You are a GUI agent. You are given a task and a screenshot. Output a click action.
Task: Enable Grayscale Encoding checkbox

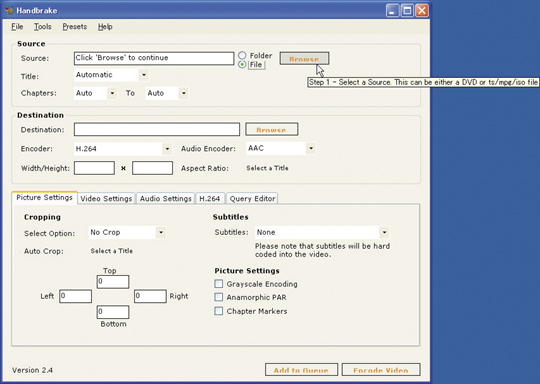(219, 284)
